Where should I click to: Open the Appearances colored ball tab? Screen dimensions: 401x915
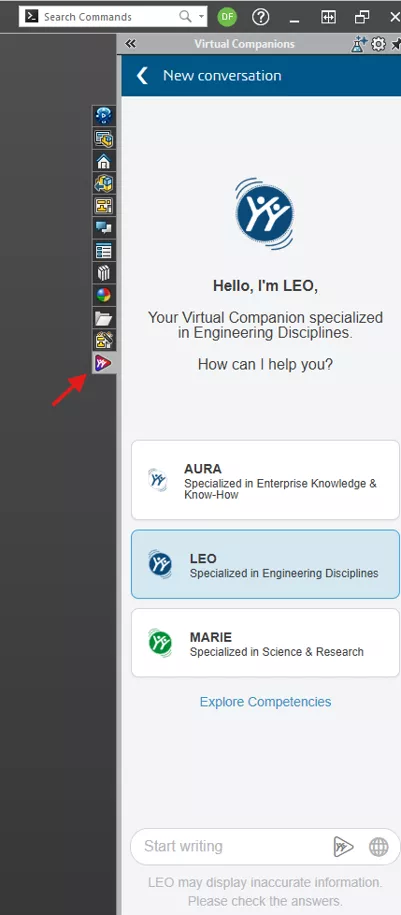click(103, 295)
